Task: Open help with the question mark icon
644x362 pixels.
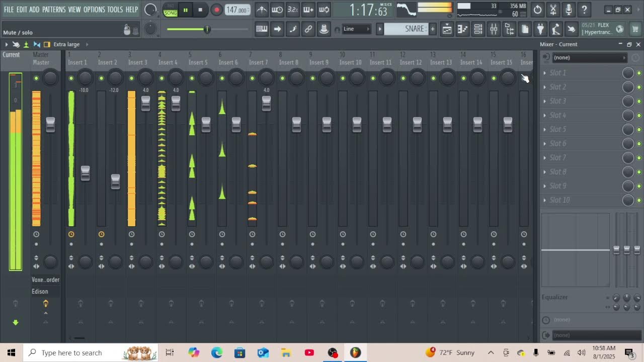Action: click(584, 10)
